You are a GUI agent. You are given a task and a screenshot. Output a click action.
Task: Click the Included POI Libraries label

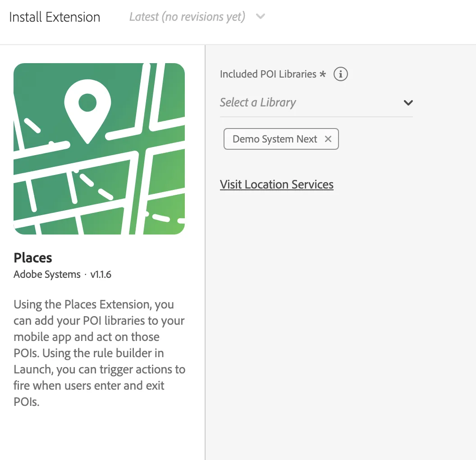click(x=268, y=74)
